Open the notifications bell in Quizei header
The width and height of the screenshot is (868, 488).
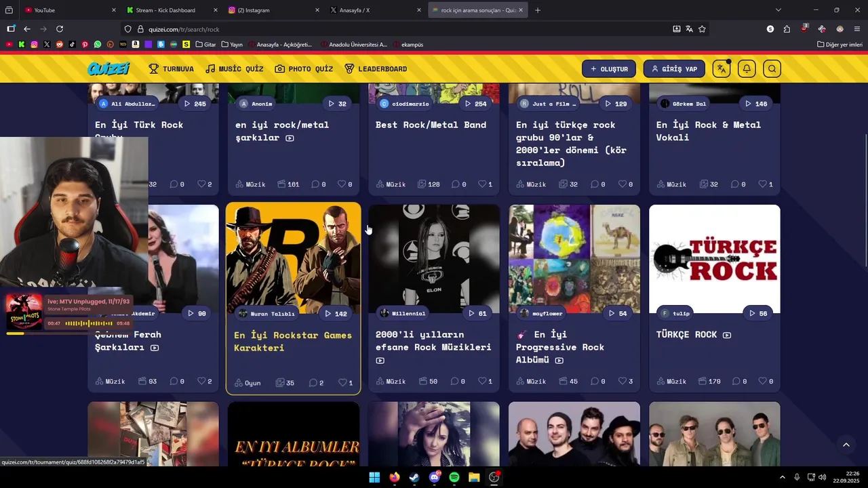(747, 68)
